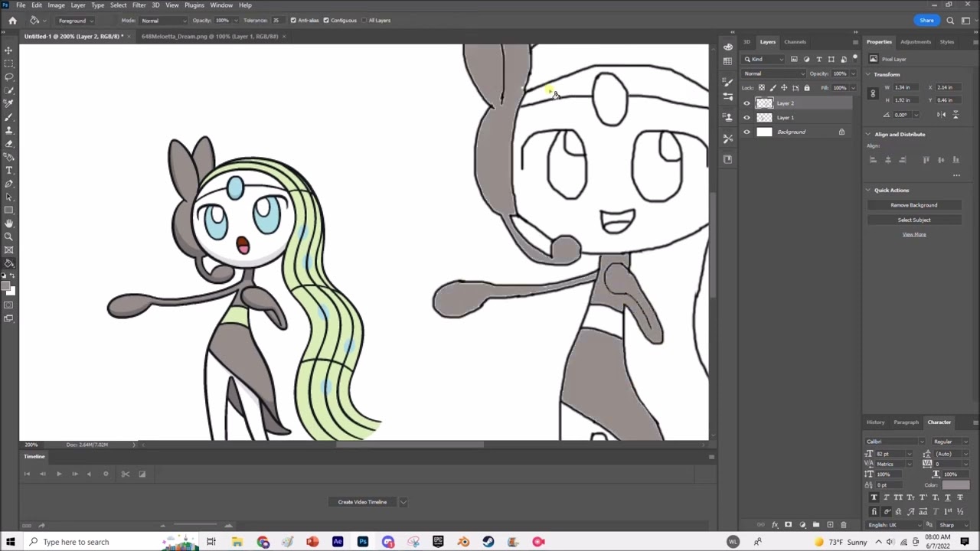Screen dimensions: 980x551
Task: Collapse the Transform section
Action: (x=868, y=74)
